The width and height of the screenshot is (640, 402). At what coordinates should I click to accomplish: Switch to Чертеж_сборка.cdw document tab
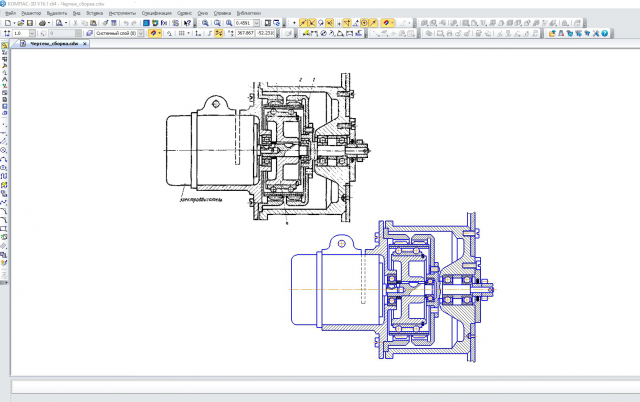(54, 44)
